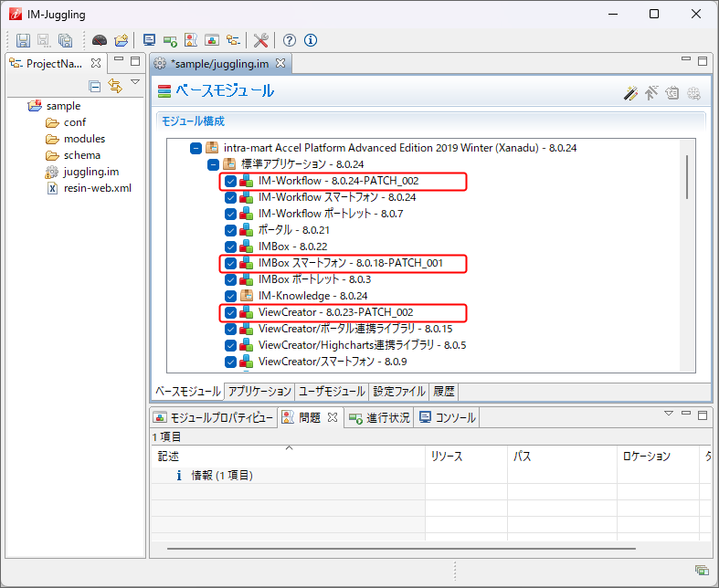Image resolution: width=719 pixels, height=588 pixels.
Task: Select resin-web.xml file in navigator
Action: 89,188
